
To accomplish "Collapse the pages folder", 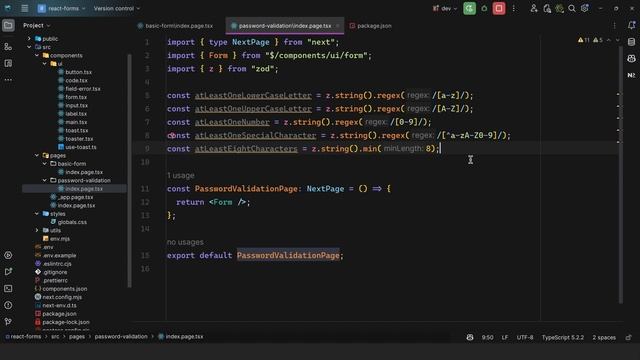I will [37, 156].
